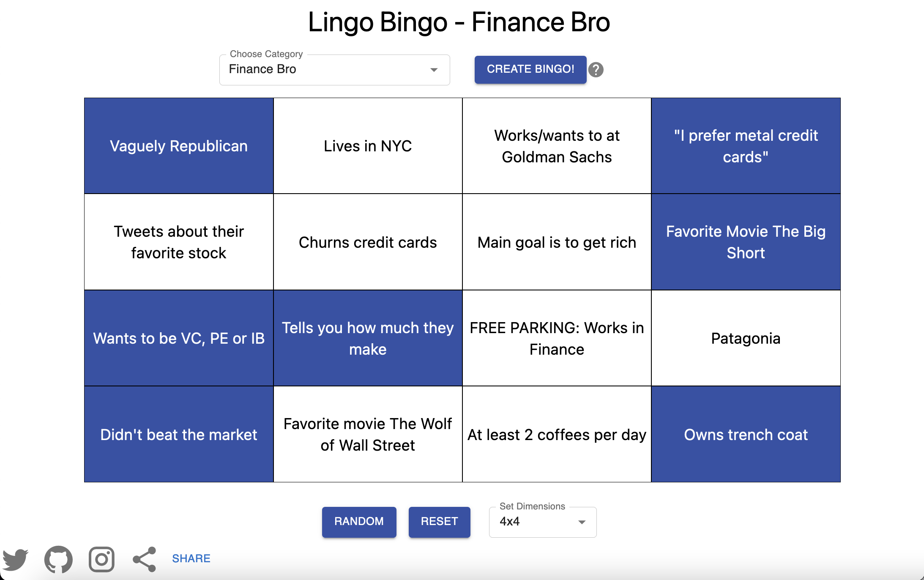
Task: Open the Set Dimensions 4x4 dropdown
Action: [543, 522]
